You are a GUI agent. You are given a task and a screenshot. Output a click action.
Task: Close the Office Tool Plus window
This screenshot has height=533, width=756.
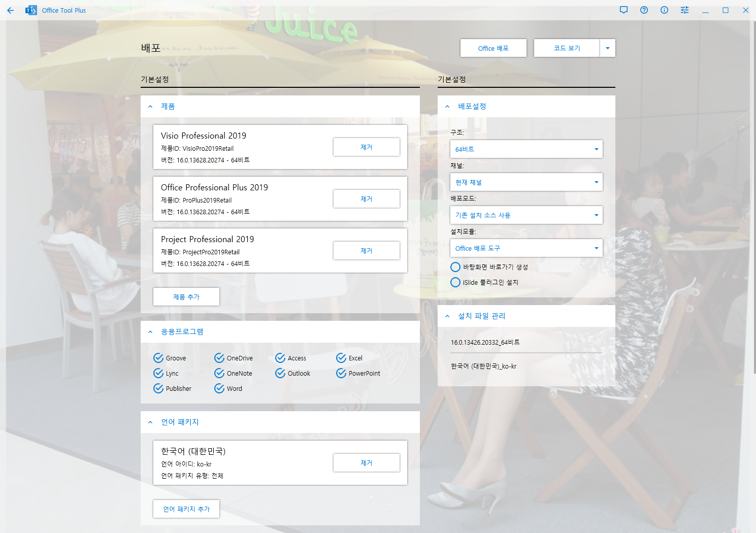746,10
